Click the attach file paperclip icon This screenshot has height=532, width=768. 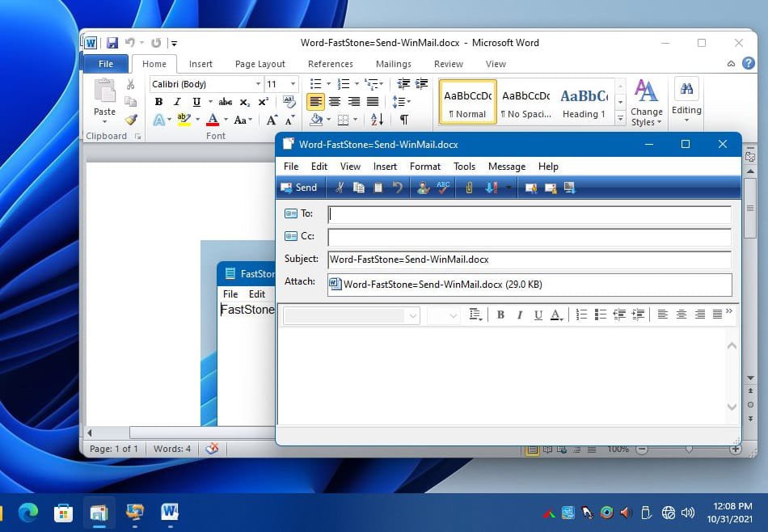pyautogui.click(x=469, y=188)
